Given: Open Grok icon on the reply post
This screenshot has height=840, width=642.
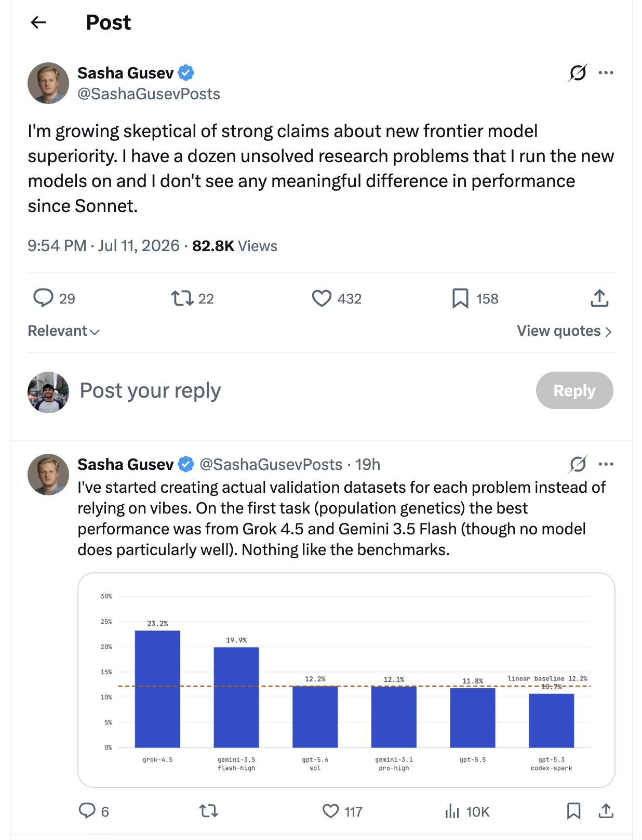Looking at the screenshot, I should (578, 464).
